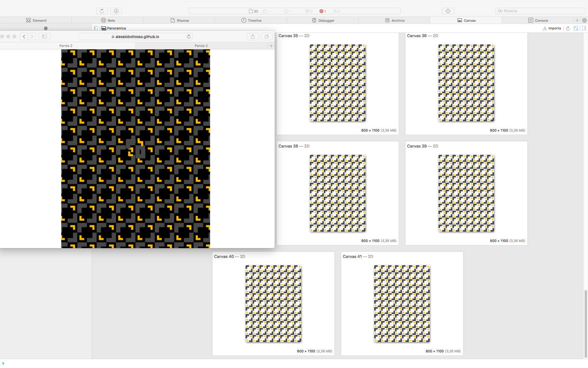Screen dimensions: 588x368
Task: Click the Canvas 39 thumbnail
Action: (x=466, y=193)
